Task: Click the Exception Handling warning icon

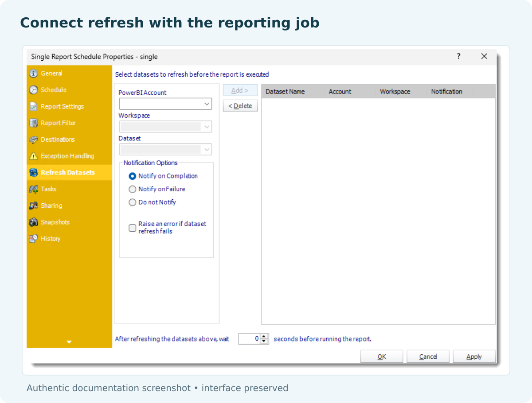Action: (x=33, y=156)
